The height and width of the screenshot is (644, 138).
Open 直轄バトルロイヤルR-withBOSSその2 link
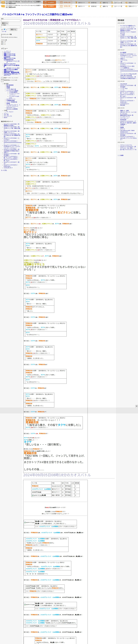click(x=10, y=59)
